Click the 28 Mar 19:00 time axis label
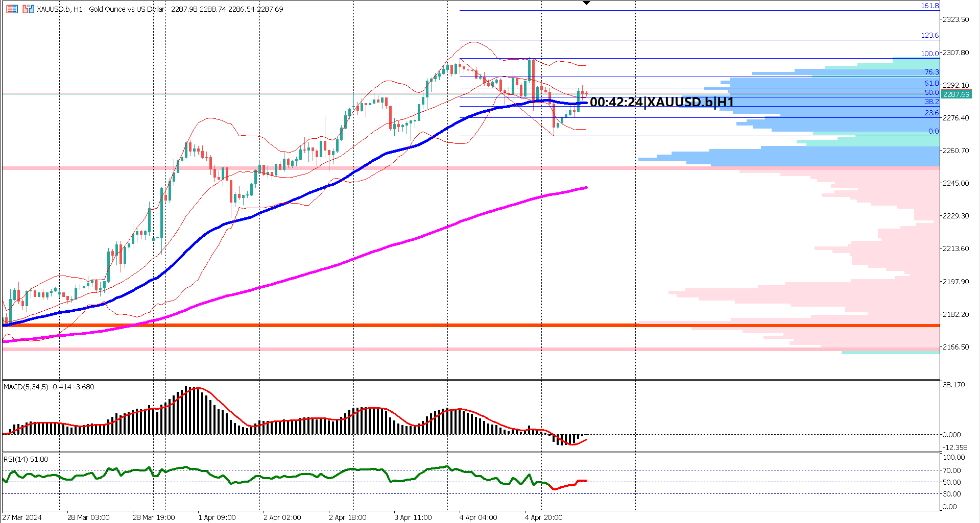Screen dimensions: 980x523 154,517
